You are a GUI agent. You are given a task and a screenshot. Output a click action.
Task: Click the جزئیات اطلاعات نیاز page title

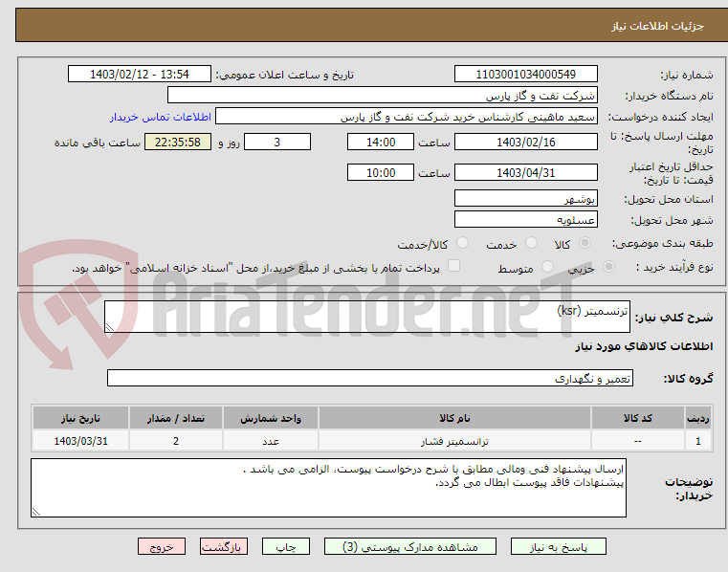[657, 26]
